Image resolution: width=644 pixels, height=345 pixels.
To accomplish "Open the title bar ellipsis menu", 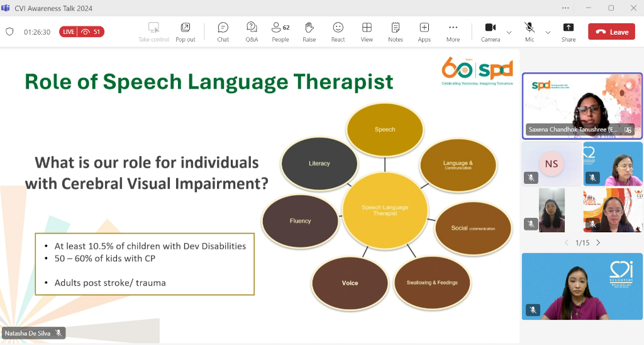I will click(x=566, y=8).
